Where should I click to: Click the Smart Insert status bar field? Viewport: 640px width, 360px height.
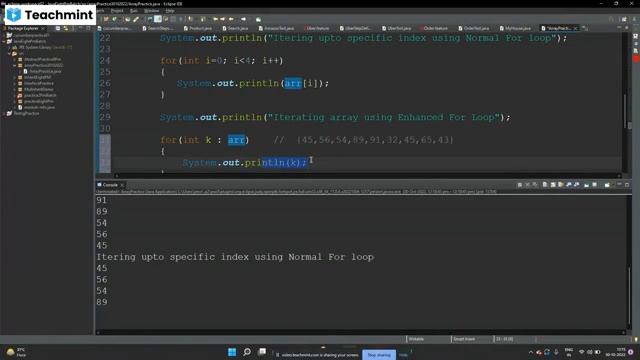point(464,339)
